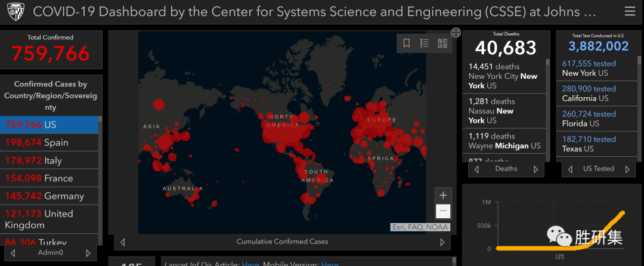Show the map layer before Cumulative Confirmed Cases
Image resolution: width=644 pixels, height=266 pixels.
click(x=122, y=242)
